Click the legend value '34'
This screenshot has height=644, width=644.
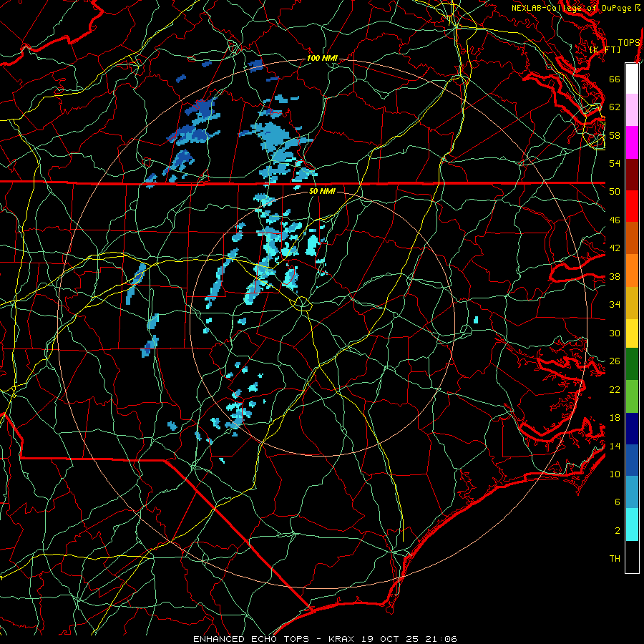pos(615,304)
